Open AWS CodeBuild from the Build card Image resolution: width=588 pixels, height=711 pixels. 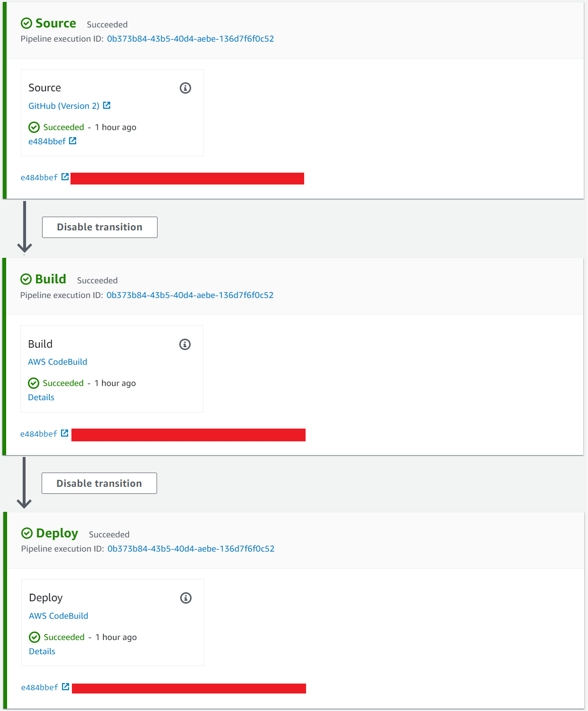(57, 361)
